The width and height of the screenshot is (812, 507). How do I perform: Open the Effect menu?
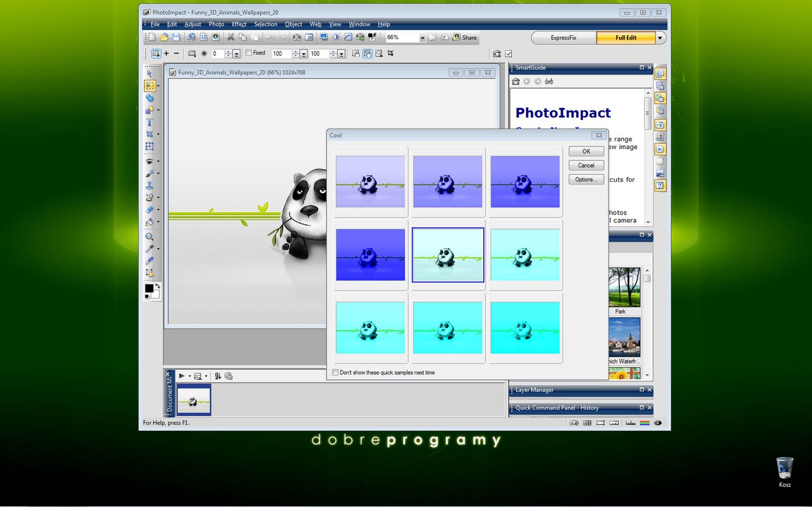[x=239, y=24]
